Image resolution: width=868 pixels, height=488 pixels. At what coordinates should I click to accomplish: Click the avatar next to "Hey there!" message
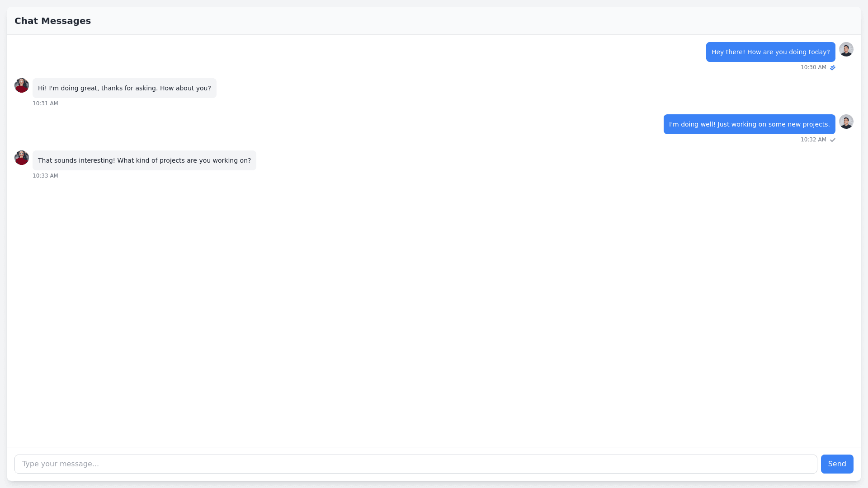(x=846, y=49)
